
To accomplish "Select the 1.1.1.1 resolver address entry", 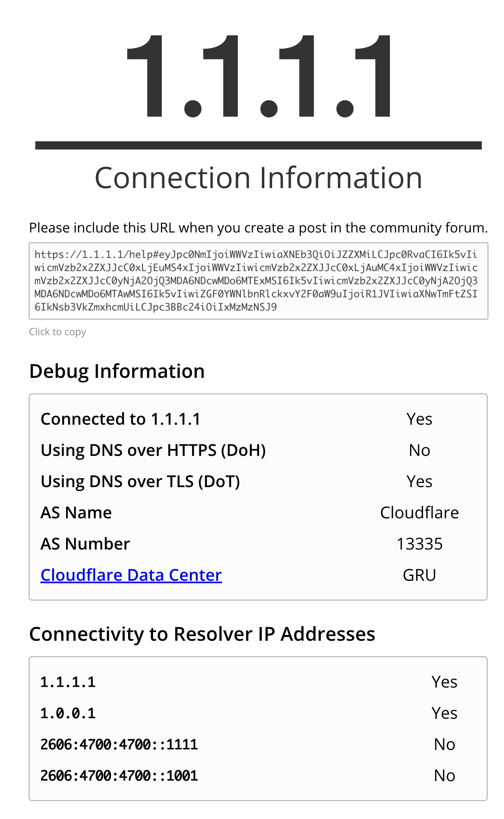I will pos(68,682).
